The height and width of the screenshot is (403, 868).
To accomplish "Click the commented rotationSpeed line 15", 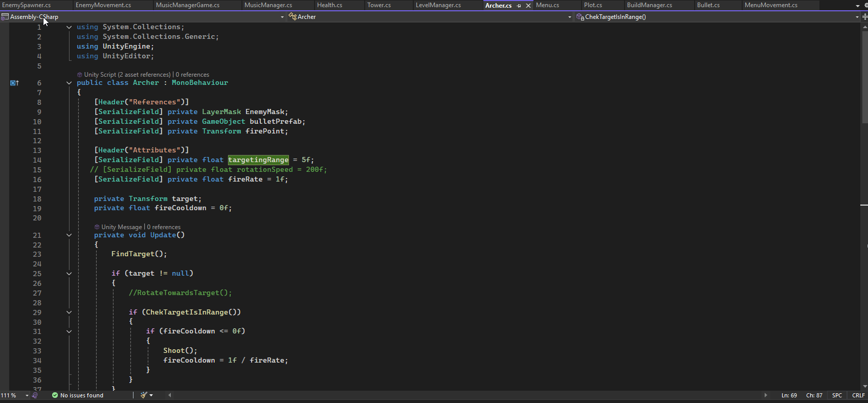I will [209, 170].
